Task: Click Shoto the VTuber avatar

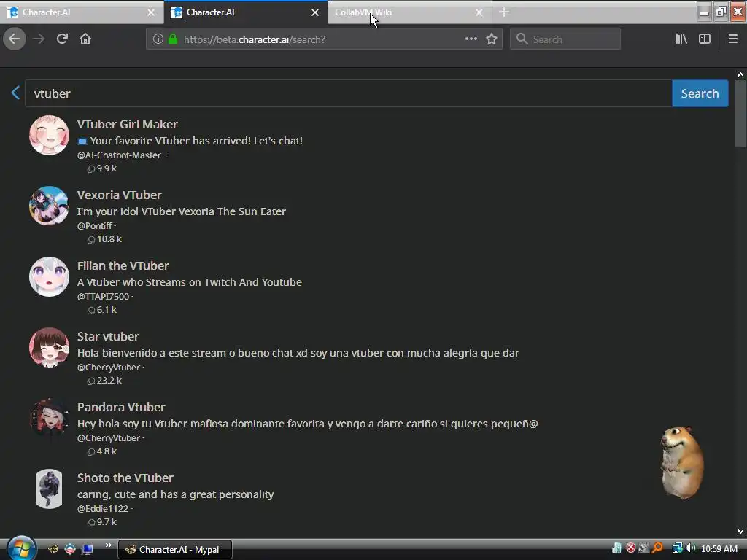Action: click(x=49, y=489)
